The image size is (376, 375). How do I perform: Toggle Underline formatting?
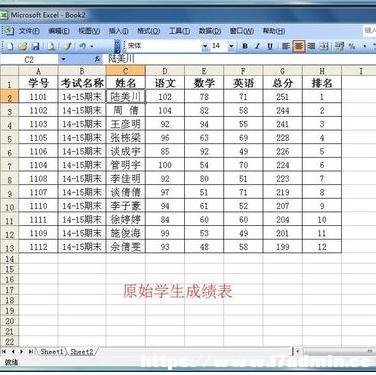270,46
